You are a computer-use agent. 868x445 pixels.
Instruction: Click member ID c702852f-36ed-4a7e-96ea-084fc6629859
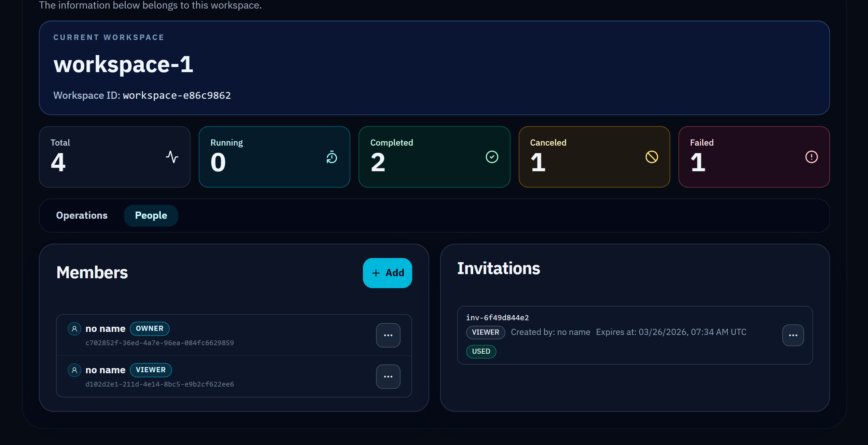pos(159,343)
